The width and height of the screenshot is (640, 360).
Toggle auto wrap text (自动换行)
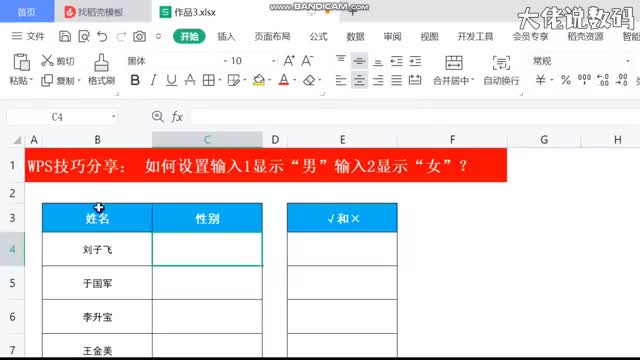501,70
